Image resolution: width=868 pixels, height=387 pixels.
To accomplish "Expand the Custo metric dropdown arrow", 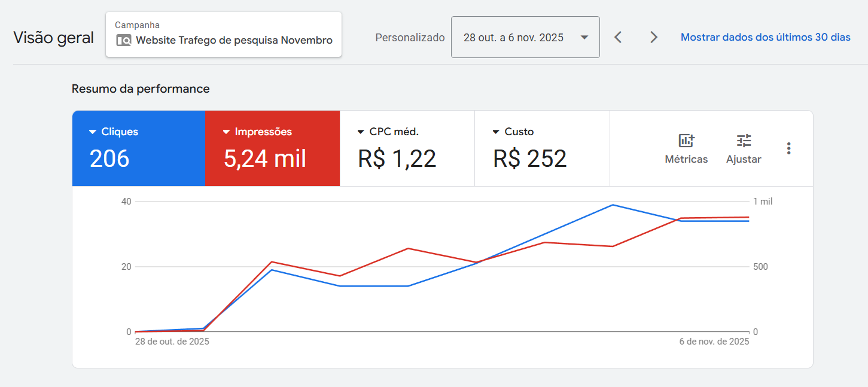I will pos(496,132).
